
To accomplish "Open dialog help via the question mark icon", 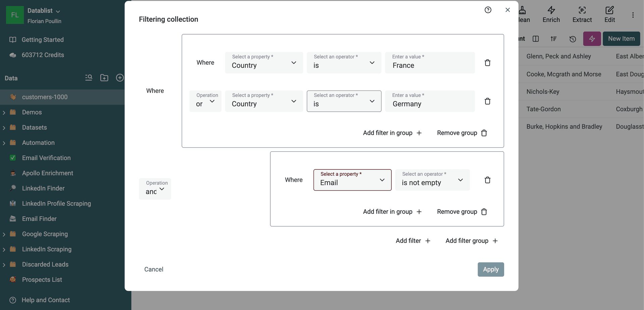I will pos(488,10).
